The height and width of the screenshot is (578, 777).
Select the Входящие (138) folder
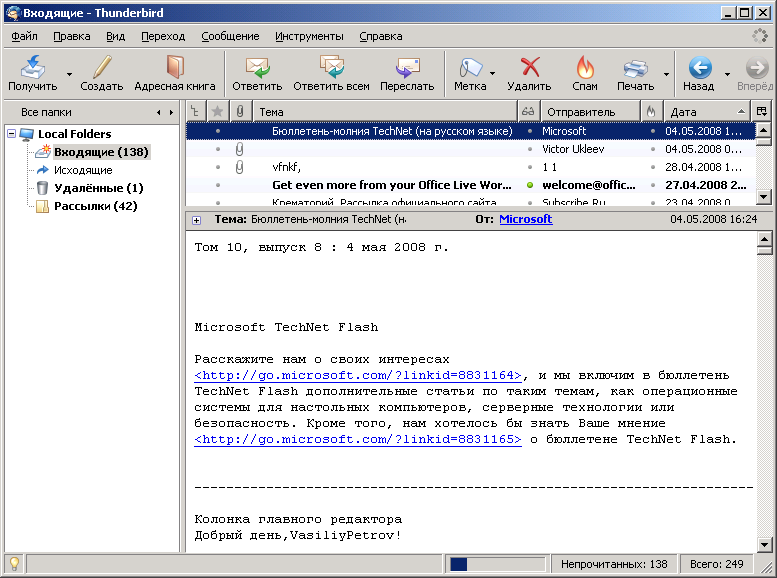(x=101, y=152)
